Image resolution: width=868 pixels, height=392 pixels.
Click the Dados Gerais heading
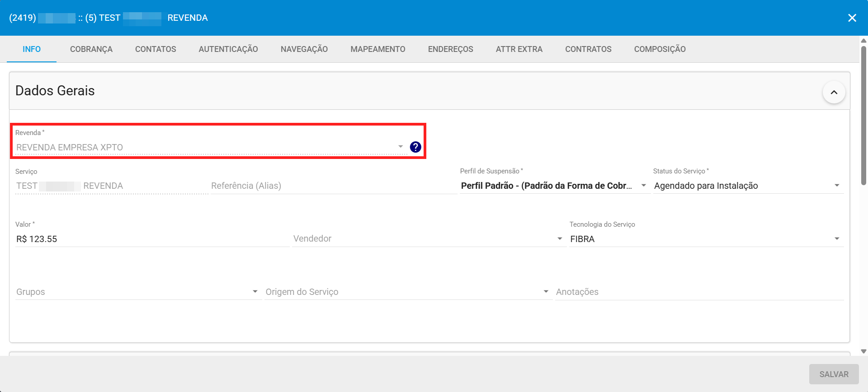click(x=55, y=91)
